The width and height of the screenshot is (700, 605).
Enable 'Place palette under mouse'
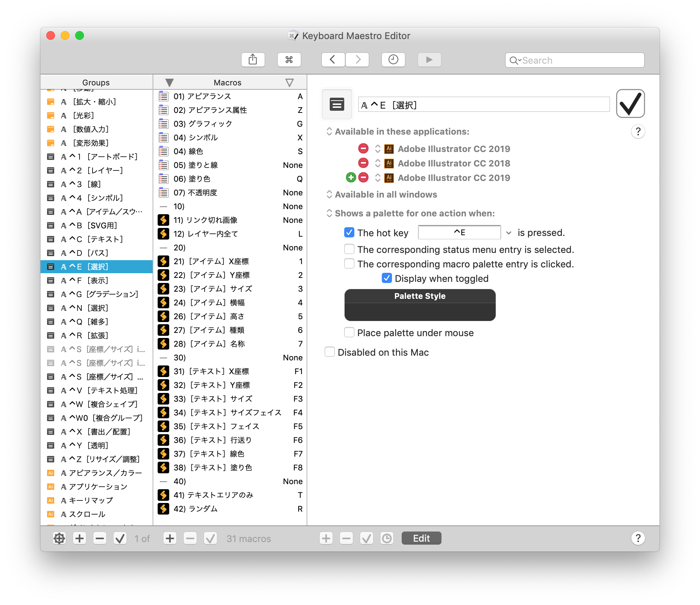click(349, 333)
